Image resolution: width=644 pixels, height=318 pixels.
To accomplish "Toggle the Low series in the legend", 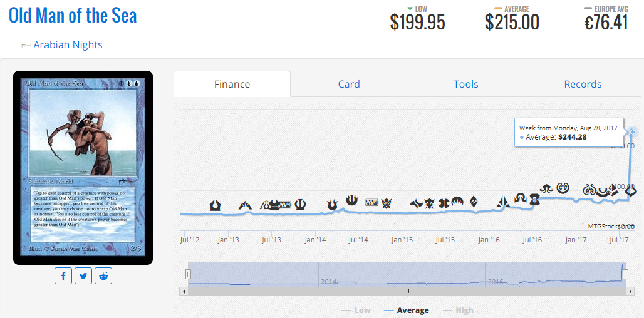I will click(356, 310).
